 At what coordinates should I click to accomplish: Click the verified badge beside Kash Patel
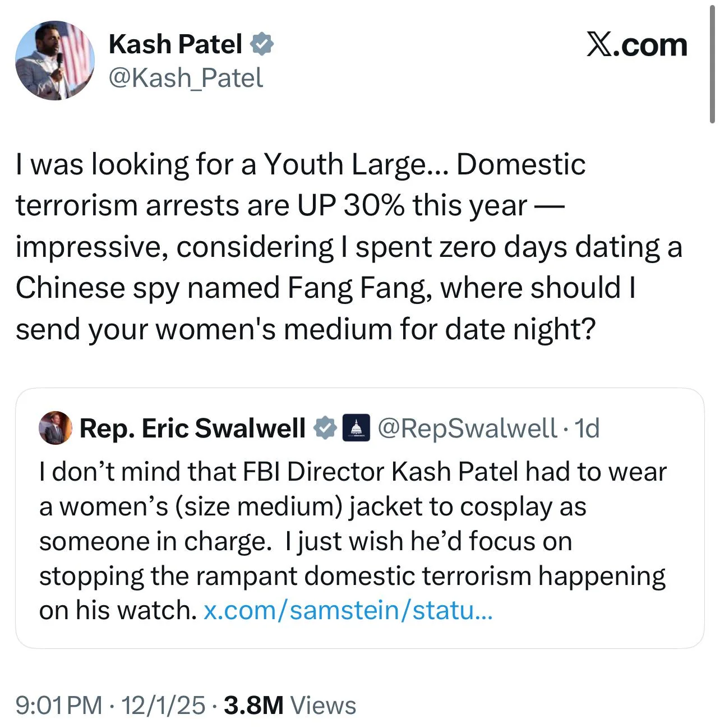point(261,44)
